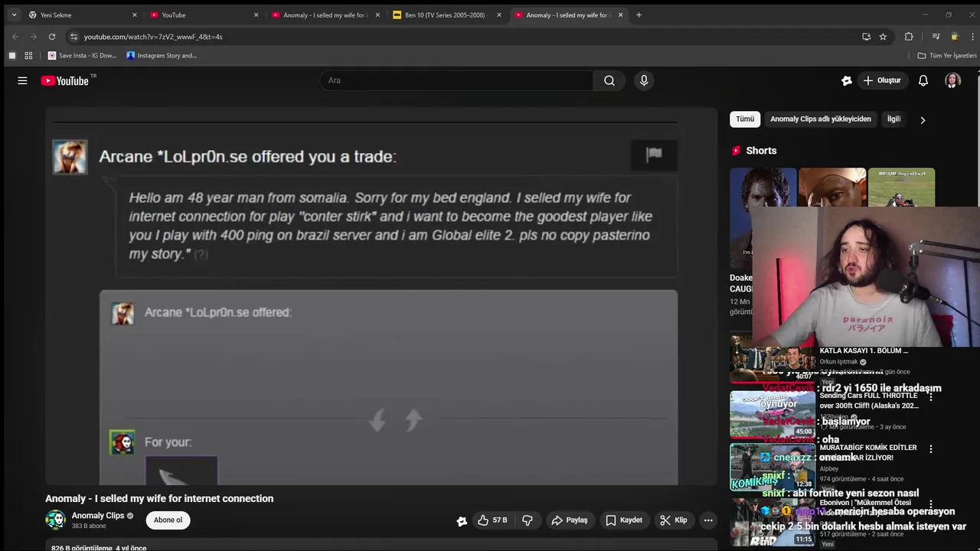Open options for Sending Cars FULL THROTTLE video
980x551 pixels.
point(931,397)
